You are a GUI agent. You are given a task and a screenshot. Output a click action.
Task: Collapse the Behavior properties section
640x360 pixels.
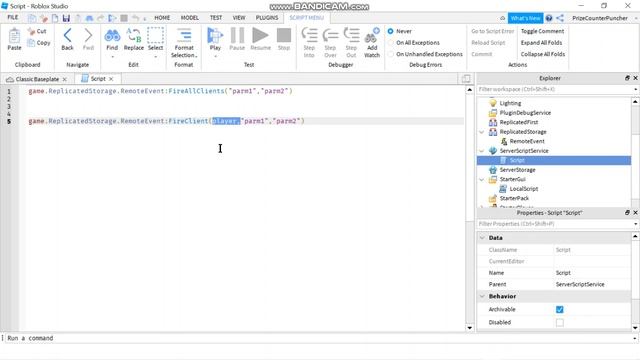click(482, 296)
